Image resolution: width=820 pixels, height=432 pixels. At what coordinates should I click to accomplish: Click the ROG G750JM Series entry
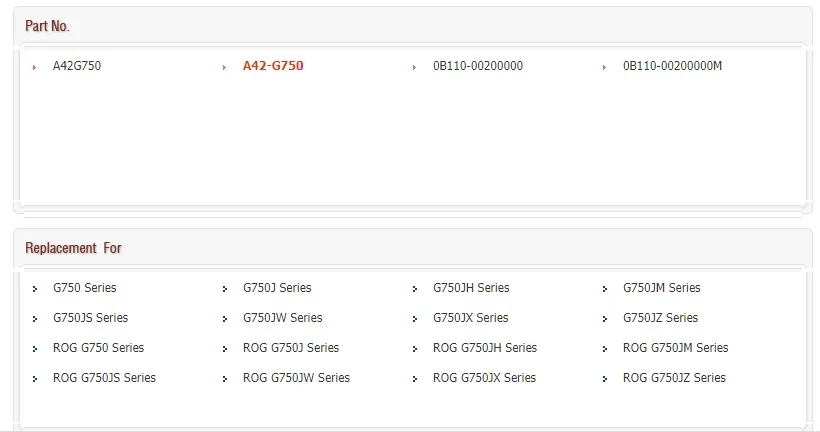pos(676,348)
